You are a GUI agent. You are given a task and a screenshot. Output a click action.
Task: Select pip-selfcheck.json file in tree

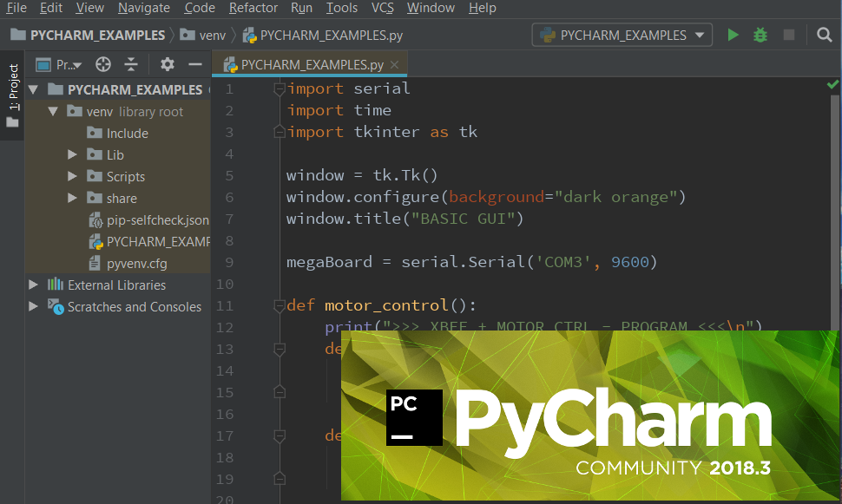coord(117,220)
